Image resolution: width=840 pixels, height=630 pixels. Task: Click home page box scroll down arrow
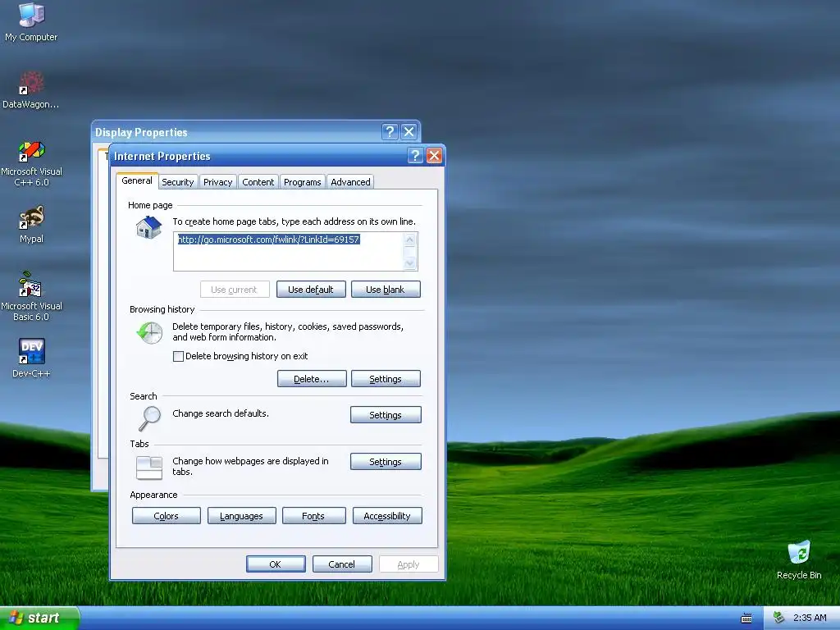(410, 262)
